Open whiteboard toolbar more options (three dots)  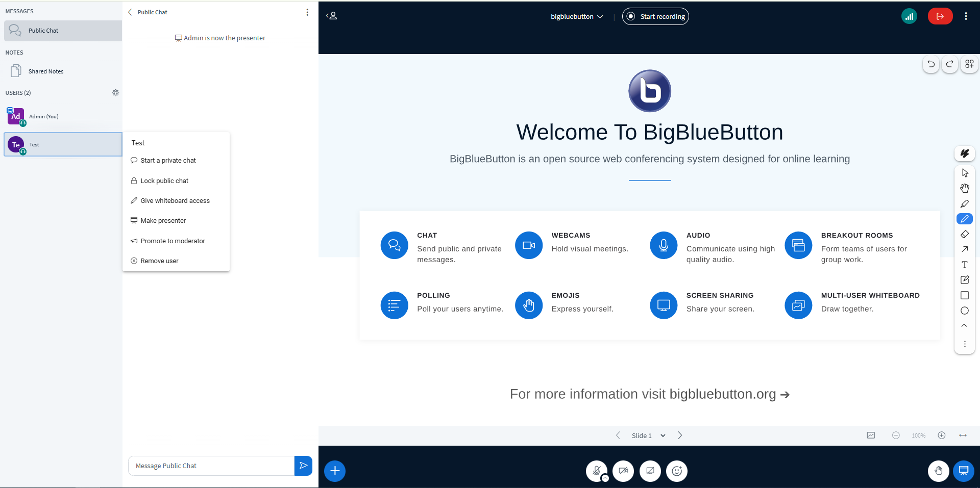point(965,344)
